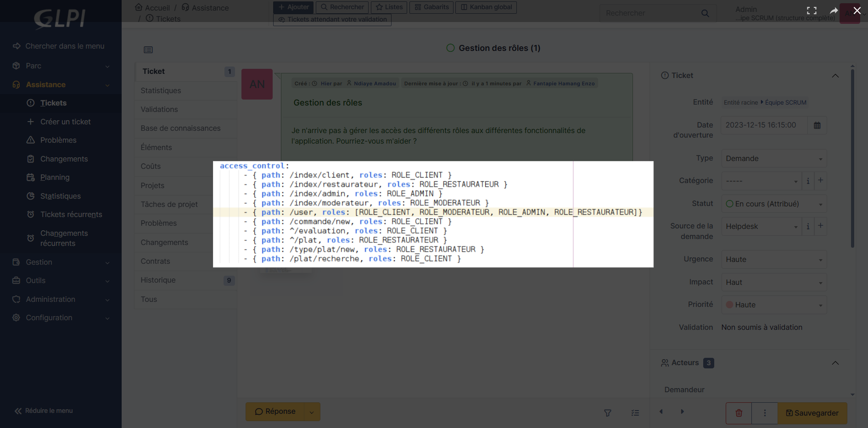Go to Accueil breadcrumb

click(152, 8)
